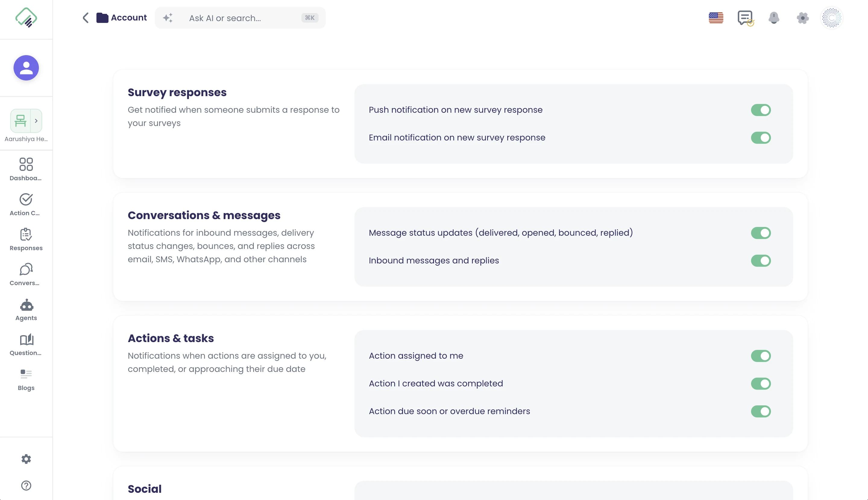Screen dimensions: 868x500
Task: Click the Account breadcrumb label
Action: (x=129, y=18)
